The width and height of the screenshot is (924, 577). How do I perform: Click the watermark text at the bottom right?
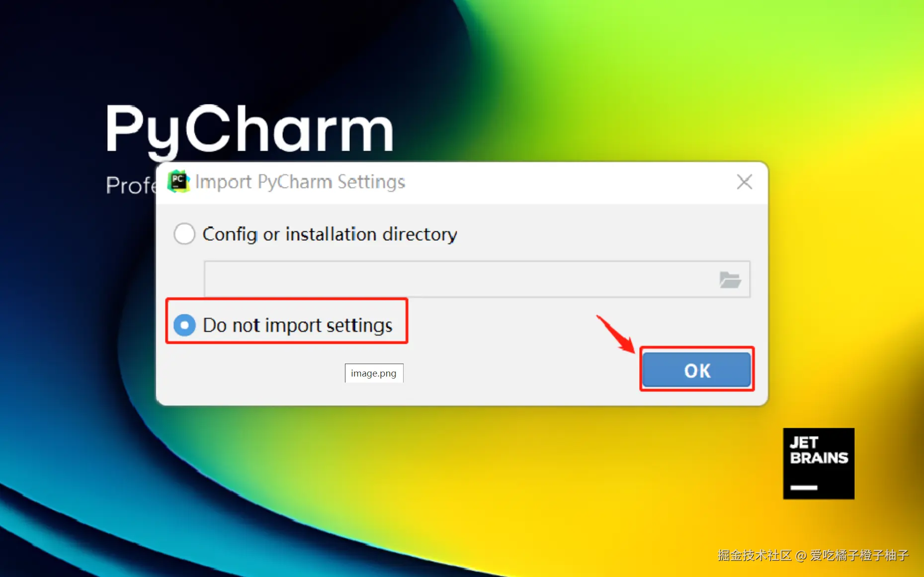813,555
